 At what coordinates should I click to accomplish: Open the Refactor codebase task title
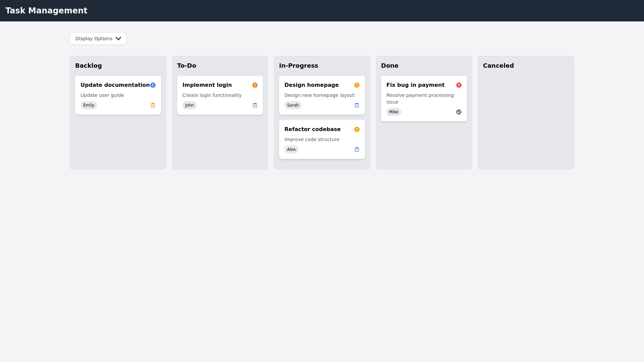(312, 129)
